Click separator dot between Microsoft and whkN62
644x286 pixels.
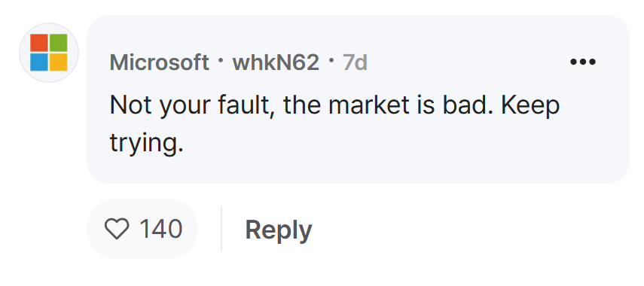(221, 62)
